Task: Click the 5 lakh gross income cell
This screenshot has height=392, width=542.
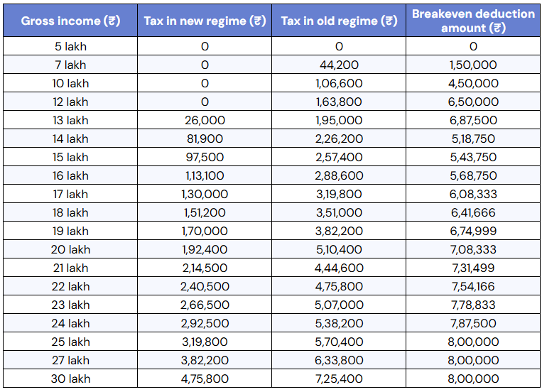Action: (70, 46)
